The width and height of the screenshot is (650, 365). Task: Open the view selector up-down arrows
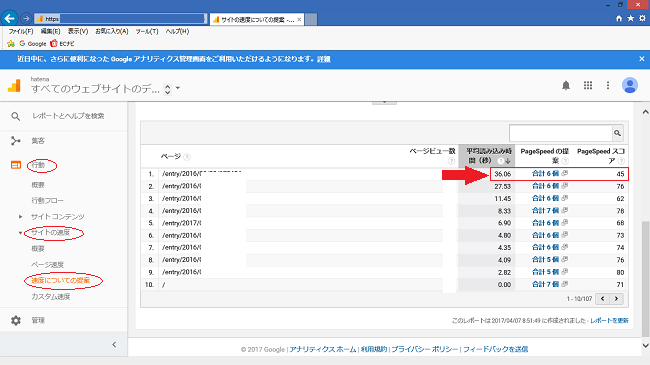tap(167, 89)
